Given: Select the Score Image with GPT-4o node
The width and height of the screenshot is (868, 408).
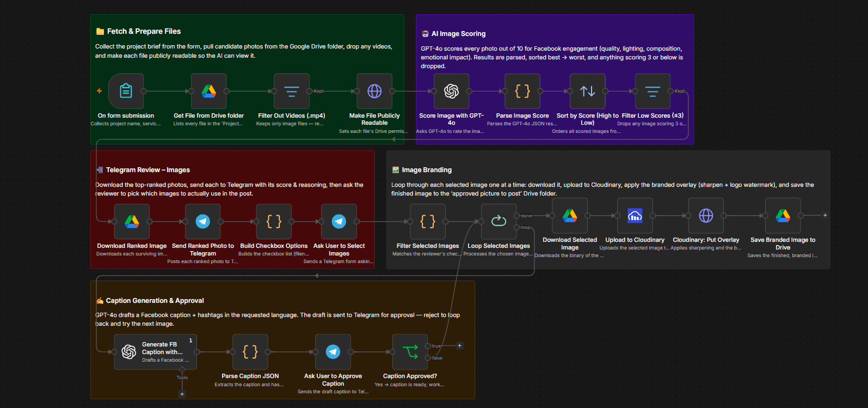Looking at the screenshot, I should [x=451, y=91].
